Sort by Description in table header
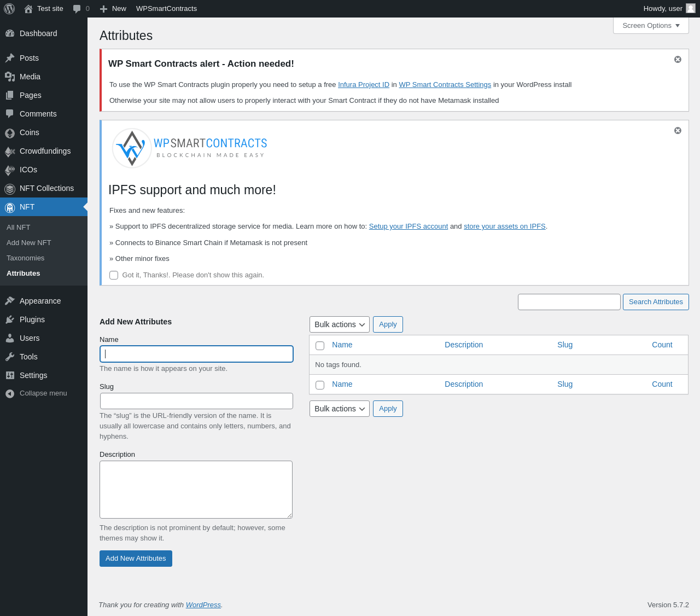 tap(464, 345)
